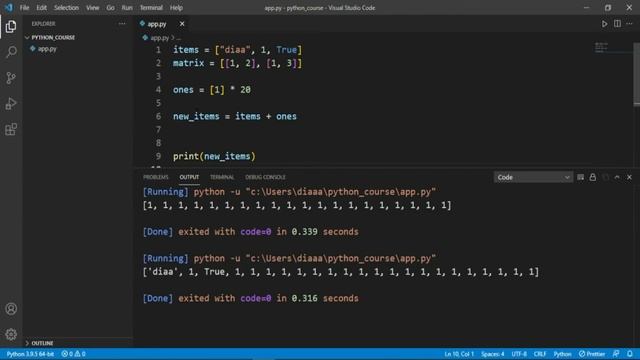The height and width of the screenshot is (360, 640).
Task: Show errors and warnings count in status bar
Action: [73, 354]
